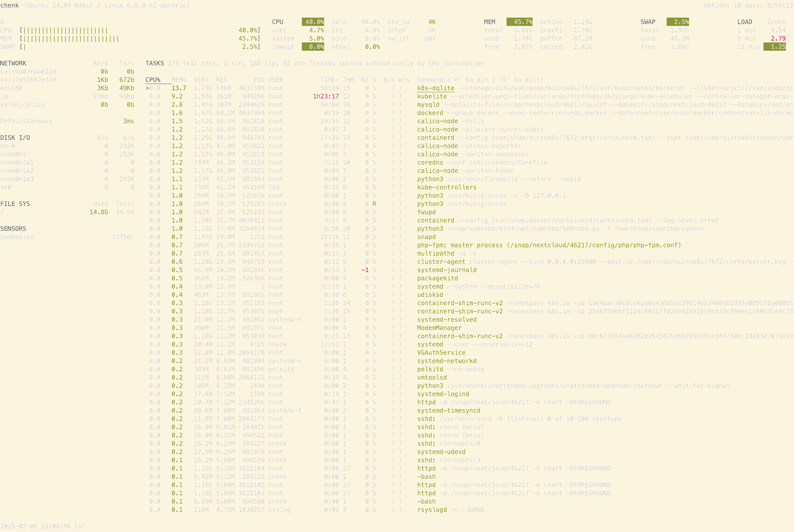Click the NETWORK section header

(13, 63)
